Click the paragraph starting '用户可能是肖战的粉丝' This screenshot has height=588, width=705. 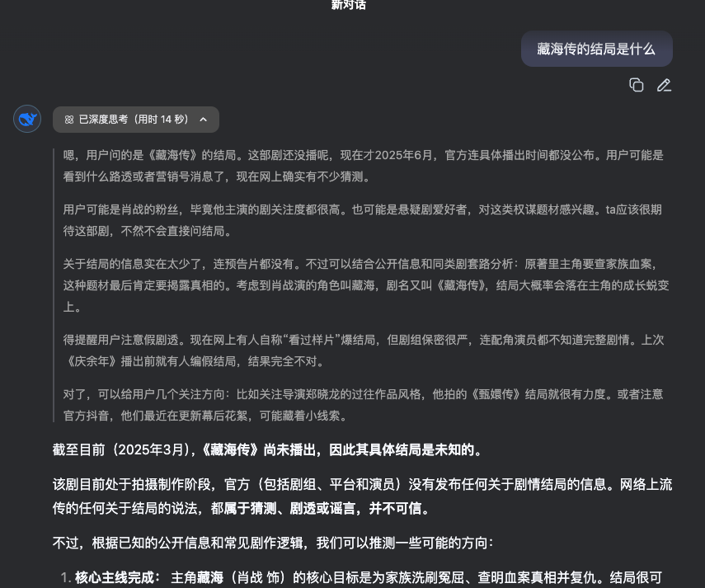[362, 220]
